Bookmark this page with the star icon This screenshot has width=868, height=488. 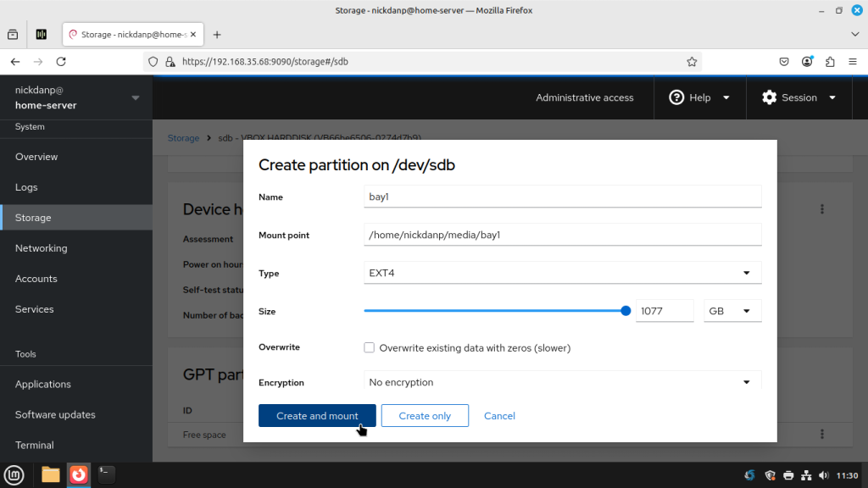coord(692,62)
